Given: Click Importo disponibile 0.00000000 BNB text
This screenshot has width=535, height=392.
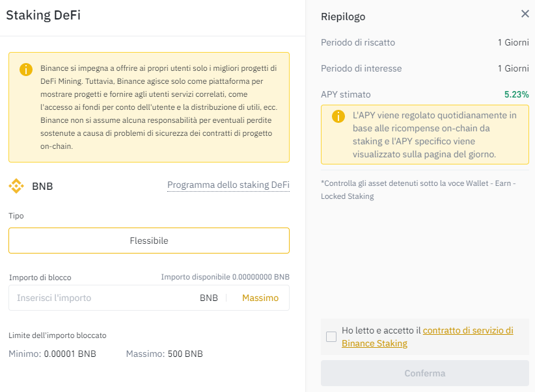Looking at the screenshot, I should pyautogui.click(x=225, y=277).
